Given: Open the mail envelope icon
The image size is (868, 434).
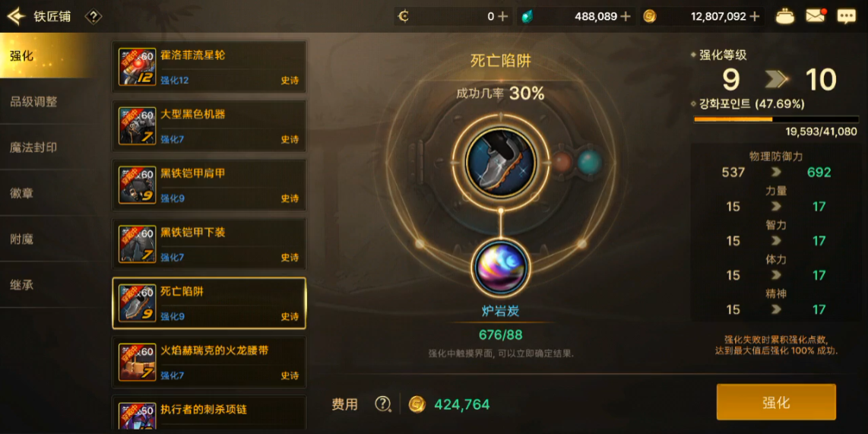Looking at the screenshot, I should (816, 16).
